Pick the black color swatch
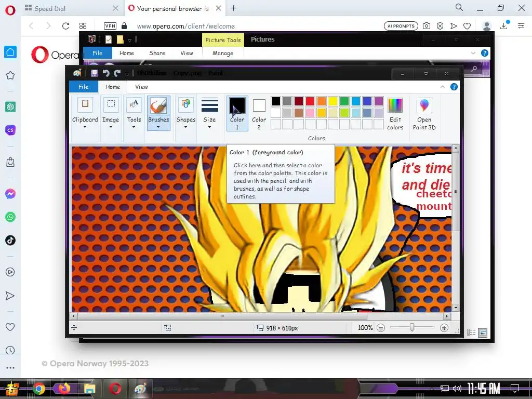Image resolution: width=532 pixels, height=399 pixels. pos(276,101)
